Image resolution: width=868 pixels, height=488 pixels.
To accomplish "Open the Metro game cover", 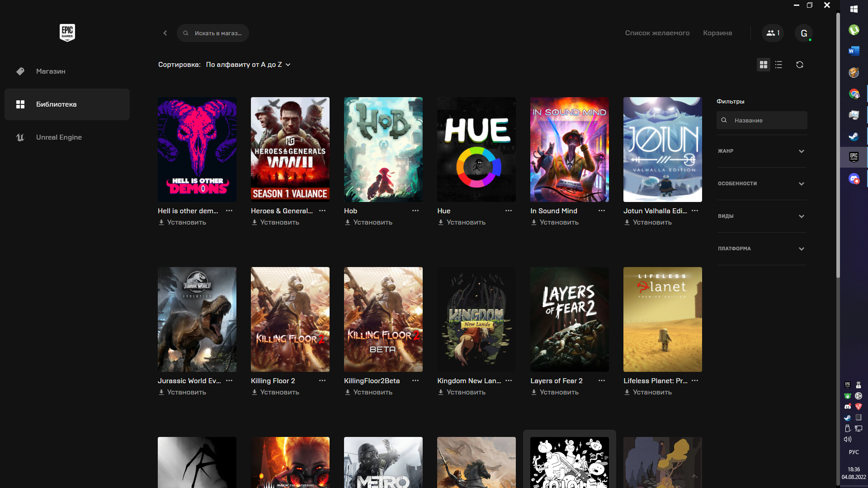I will 383,462.
